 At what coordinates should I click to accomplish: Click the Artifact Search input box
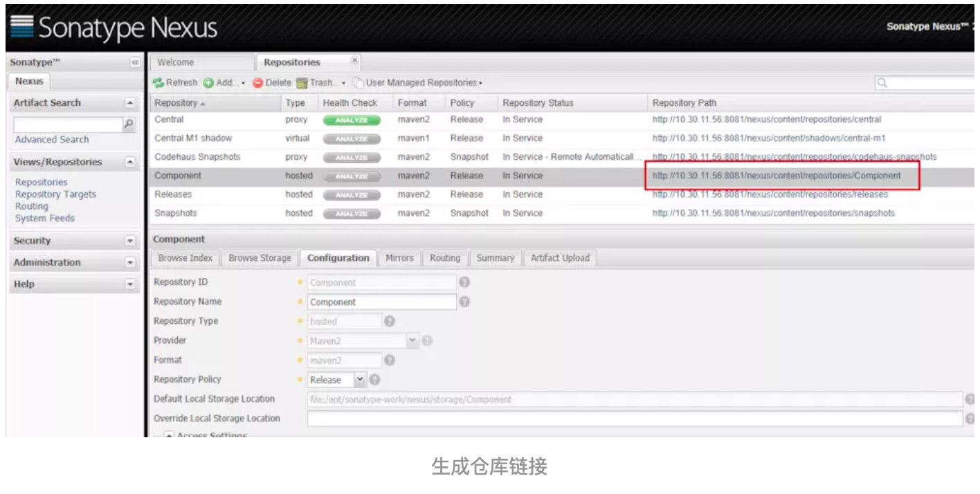click(x=68, y=125)
